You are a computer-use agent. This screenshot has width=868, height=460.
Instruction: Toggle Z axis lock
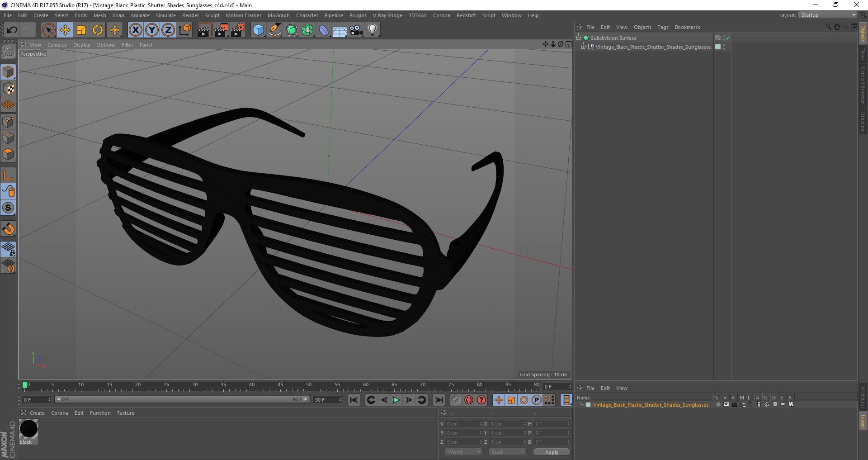click(168, 30)
